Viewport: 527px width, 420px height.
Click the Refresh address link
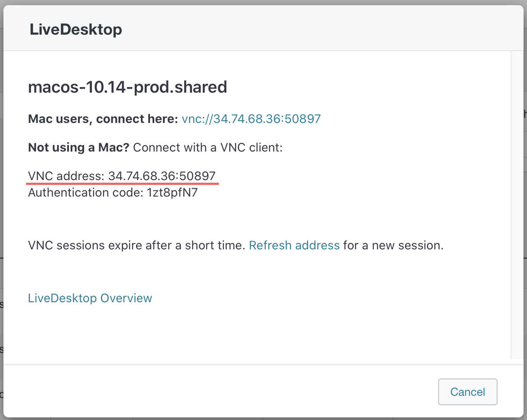[x=294, y=246]
